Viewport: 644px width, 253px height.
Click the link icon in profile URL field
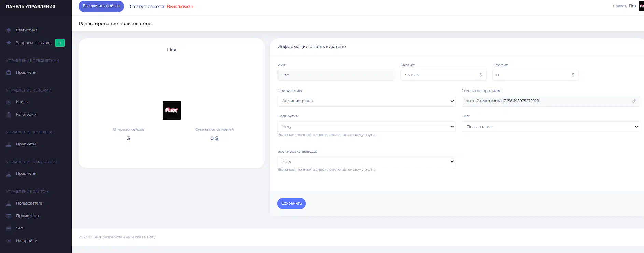[634, 101]
